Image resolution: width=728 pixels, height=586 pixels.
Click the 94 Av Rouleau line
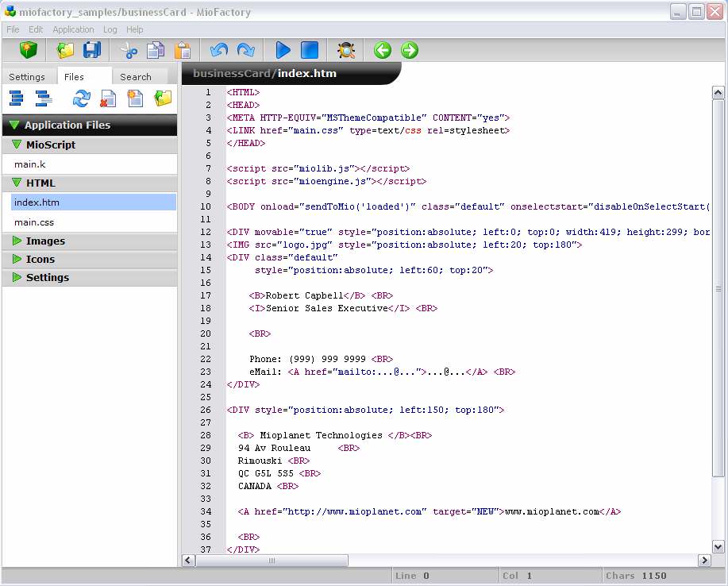click(x=299, y=448)
